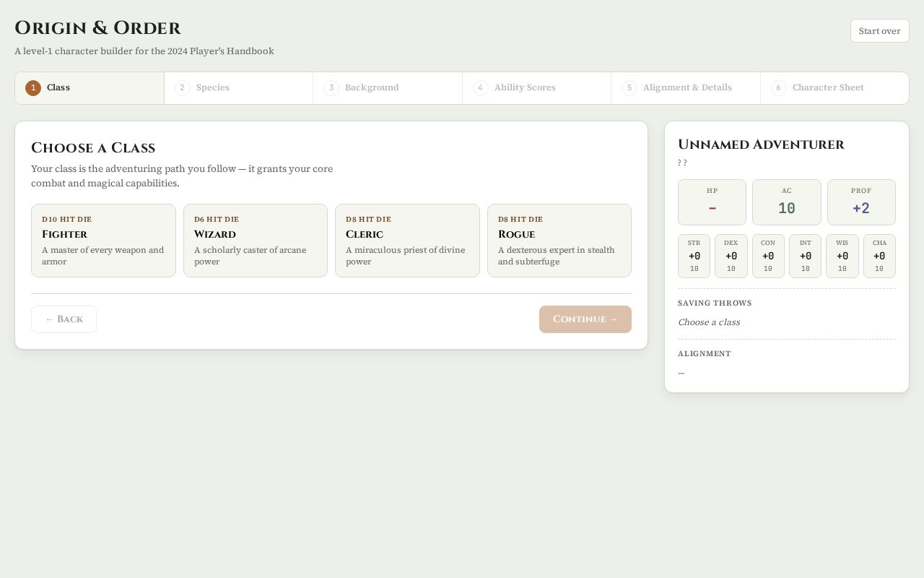Viewport: 924px width, 578px height.
Task: Choose the Wizard class card
Action: point(256,241)
